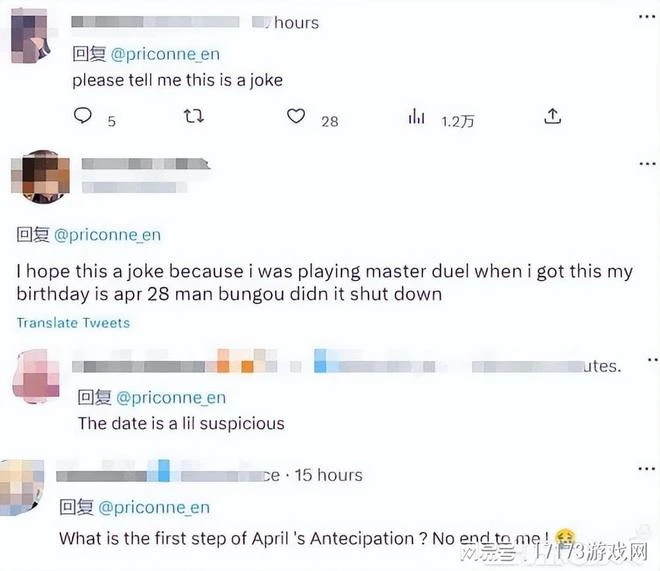The image size is (660, 571).
Task: Click the 'please tell me this is a joke' text
Action: point(178,80)
